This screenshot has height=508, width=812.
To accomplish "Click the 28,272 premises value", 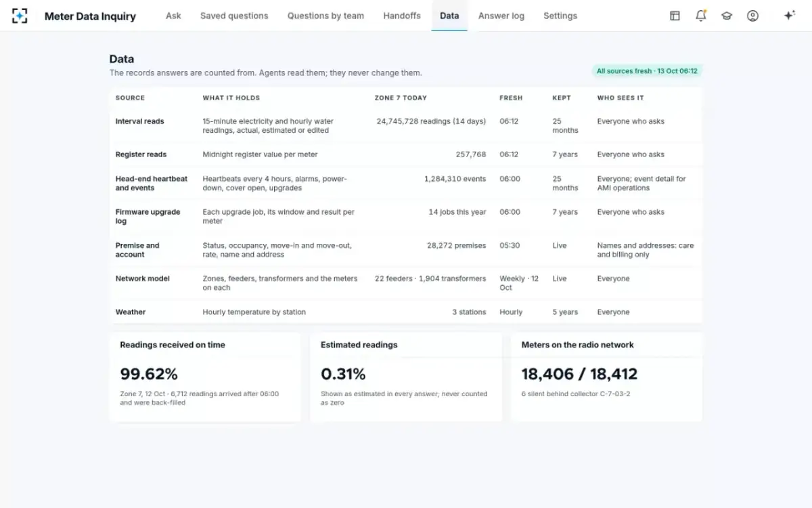I will 457,246.
